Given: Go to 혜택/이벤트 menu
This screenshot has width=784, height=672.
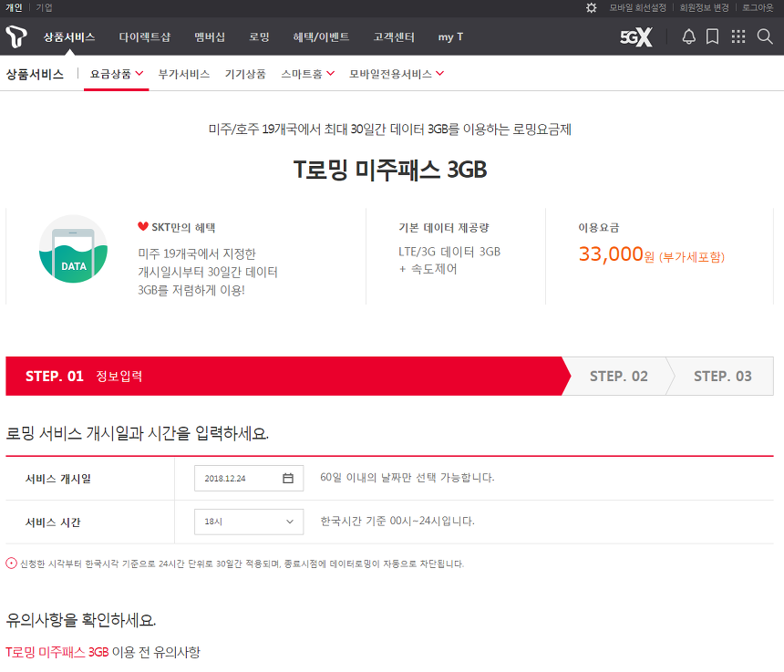Looking at the screenshot, I should 321,37.
